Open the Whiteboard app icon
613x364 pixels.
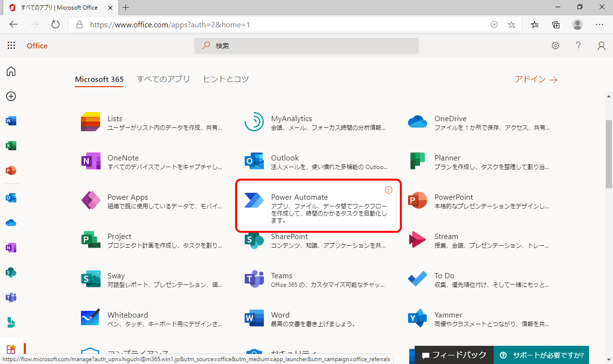pyautogui.click(x=91, y=318)
